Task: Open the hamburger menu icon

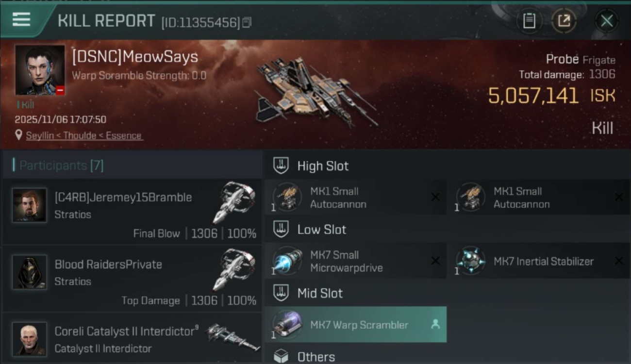Action: 21,20
